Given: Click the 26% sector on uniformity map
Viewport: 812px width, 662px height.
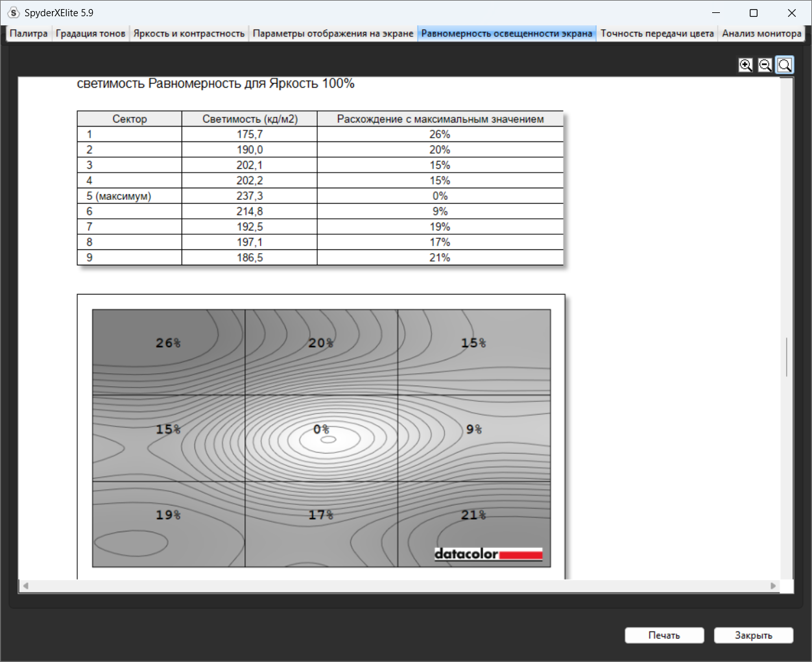Looking at the screenshot, I should (x=169, y=352).
